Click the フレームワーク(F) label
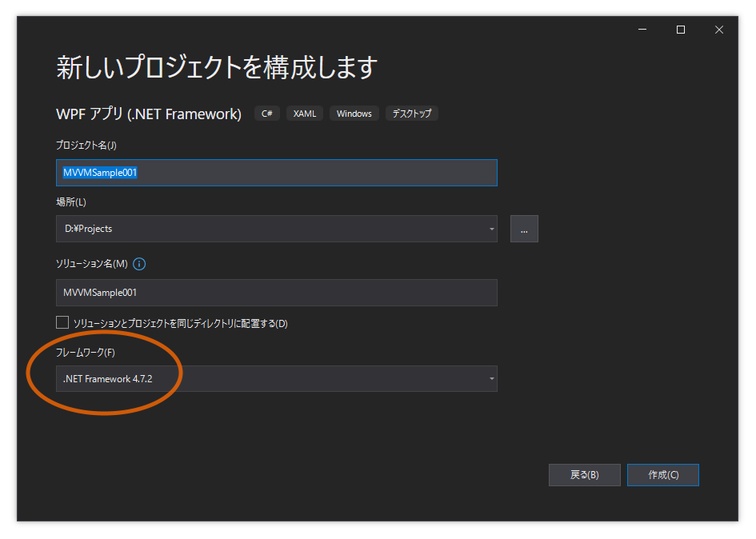 coord(85,352)
